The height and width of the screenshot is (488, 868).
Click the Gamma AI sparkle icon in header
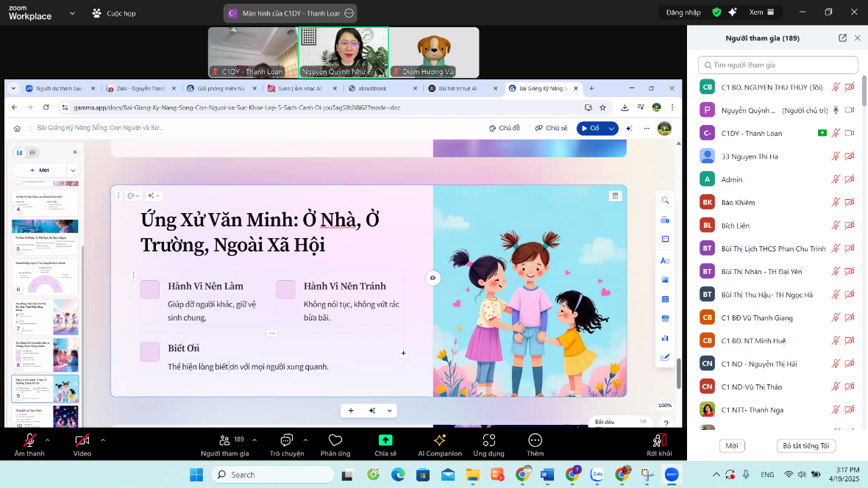tap(629, 128)
